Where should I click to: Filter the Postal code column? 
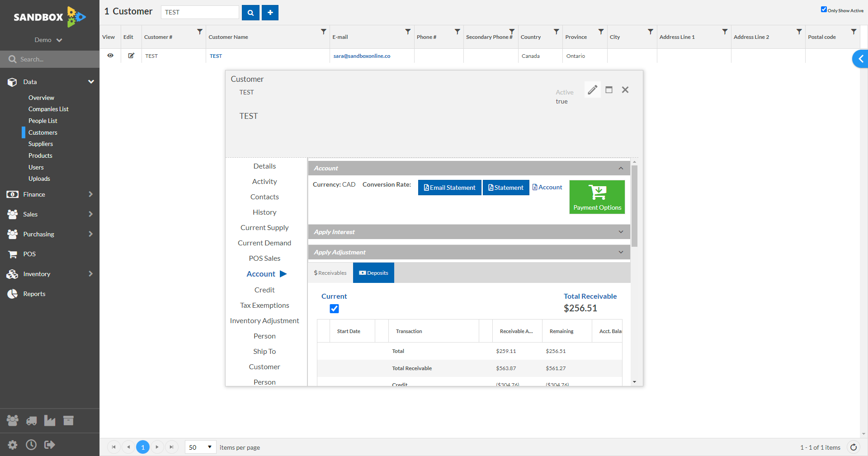[854, 32]
